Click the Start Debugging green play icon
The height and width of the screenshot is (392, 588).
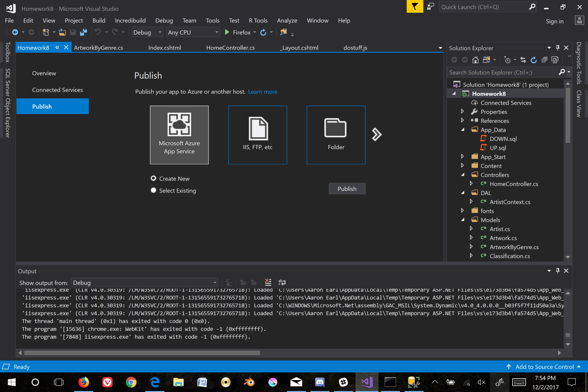[227, 32]
